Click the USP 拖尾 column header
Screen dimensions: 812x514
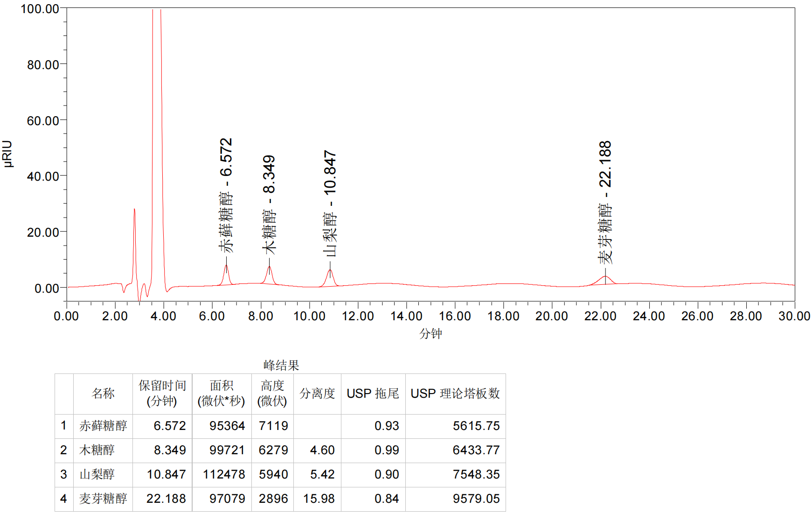point(373,394)
